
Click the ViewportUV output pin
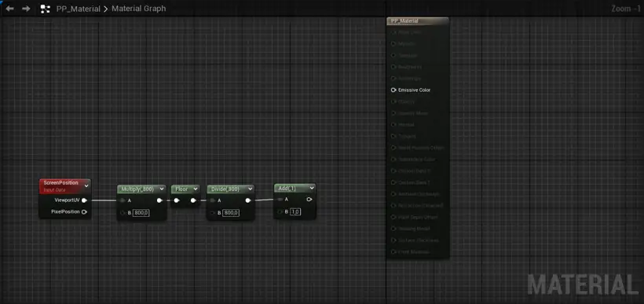click(84, 200)
